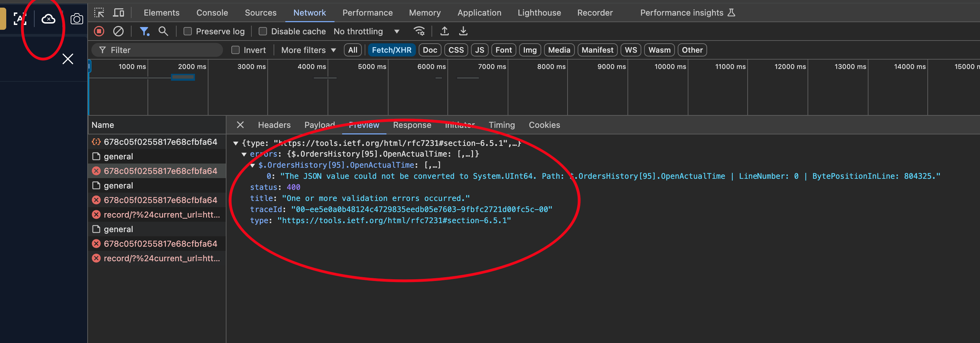Show the Cookies tab
This screenshot has height=343, width=980.
[x=544, y=125]
